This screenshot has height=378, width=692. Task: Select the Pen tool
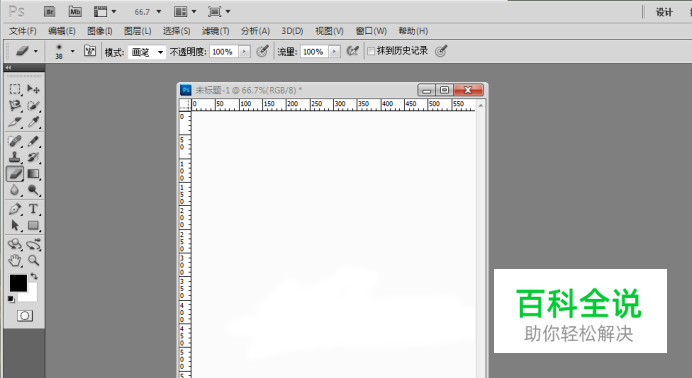tap(15, 209)
